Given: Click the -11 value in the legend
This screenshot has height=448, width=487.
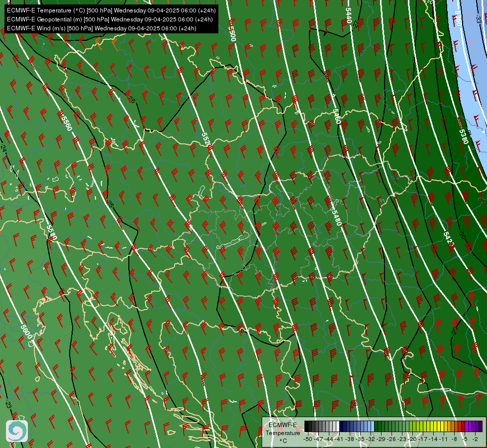Looking at the screenshot, I should pos(443,439).
